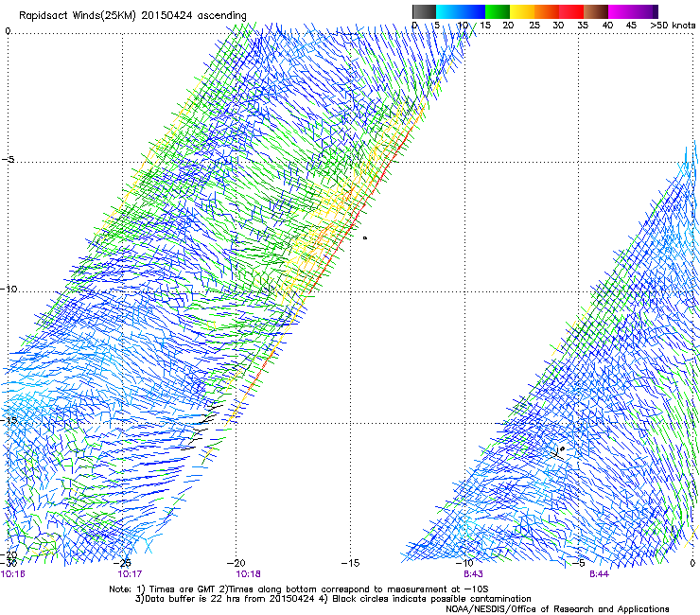
Task: Click the '-5' longitude label on bottom axis
Action: 579,563
